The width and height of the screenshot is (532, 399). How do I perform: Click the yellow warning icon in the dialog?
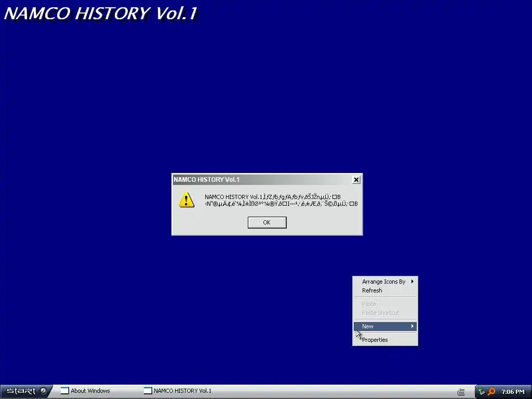[187, 200]
